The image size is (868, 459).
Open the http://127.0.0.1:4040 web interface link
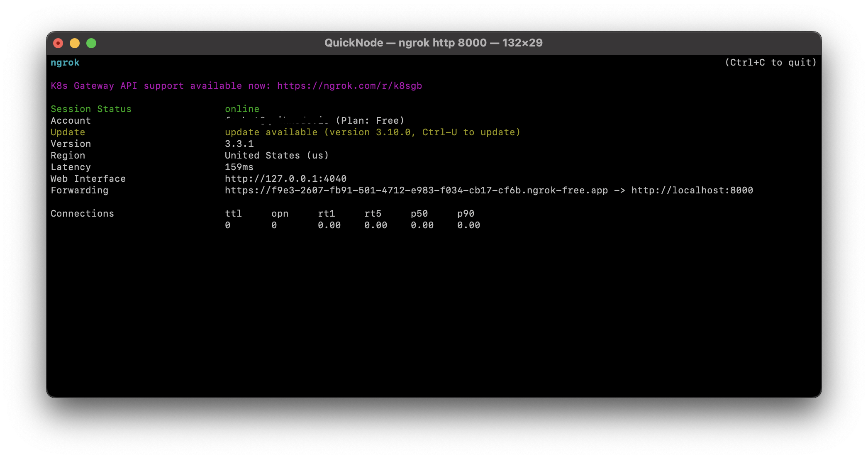tap(285, 179)
